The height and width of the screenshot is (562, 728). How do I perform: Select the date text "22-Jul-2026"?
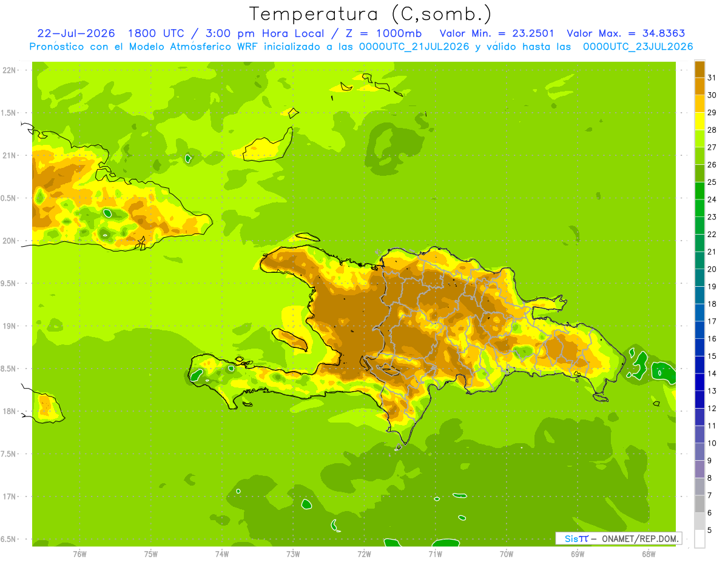pyautogui.click(x=76, y=33)
